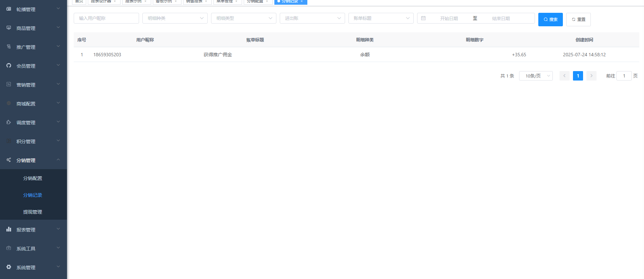Go to previous page using left arrow
The height and width of the screenshot is (279, 644).
[x=564, y=76]
